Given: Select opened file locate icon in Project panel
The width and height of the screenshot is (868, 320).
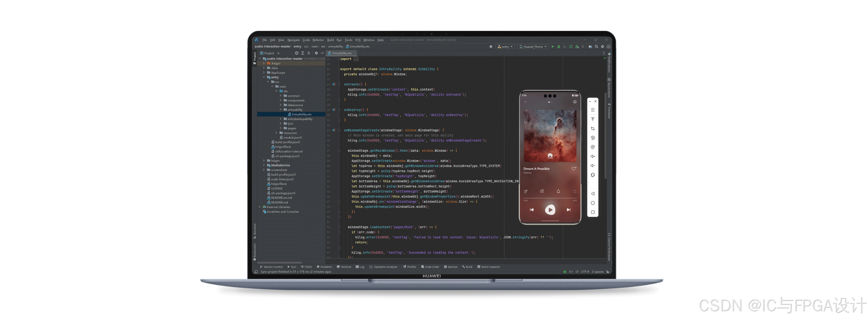Looking at the screenshot, I should pyautogui.click(x=297, y=53).
